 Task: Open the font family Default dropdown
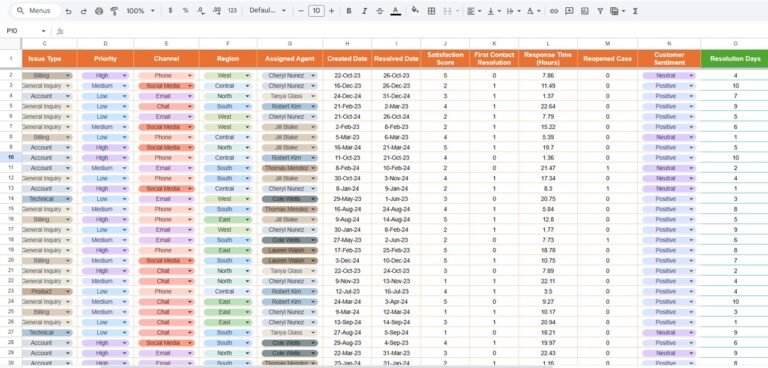(267, 11)
